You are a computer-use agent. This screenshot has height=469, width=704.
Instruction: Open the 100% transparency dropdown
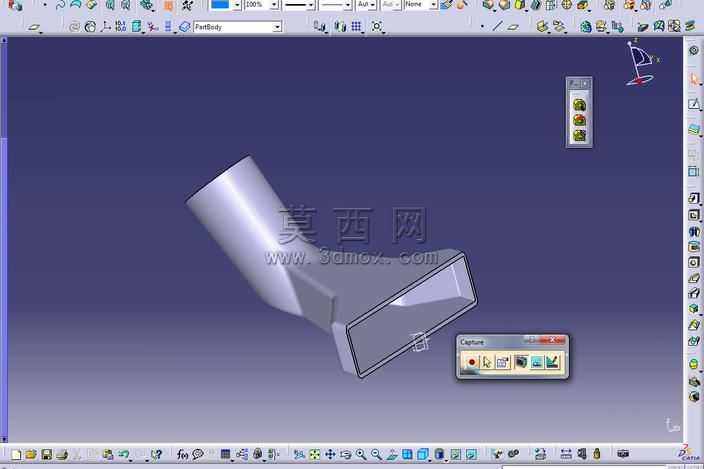pos(274,5)
